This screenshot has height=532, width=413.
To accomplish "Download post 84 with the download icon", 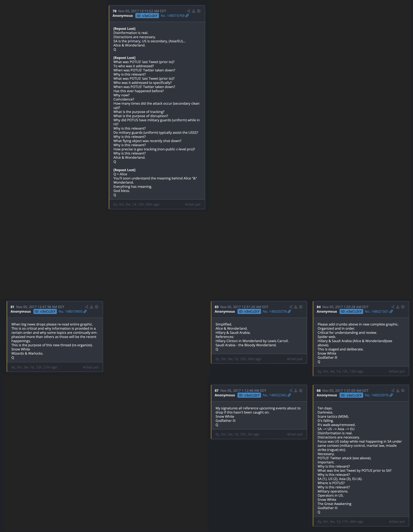I will (x=398, y=307).
